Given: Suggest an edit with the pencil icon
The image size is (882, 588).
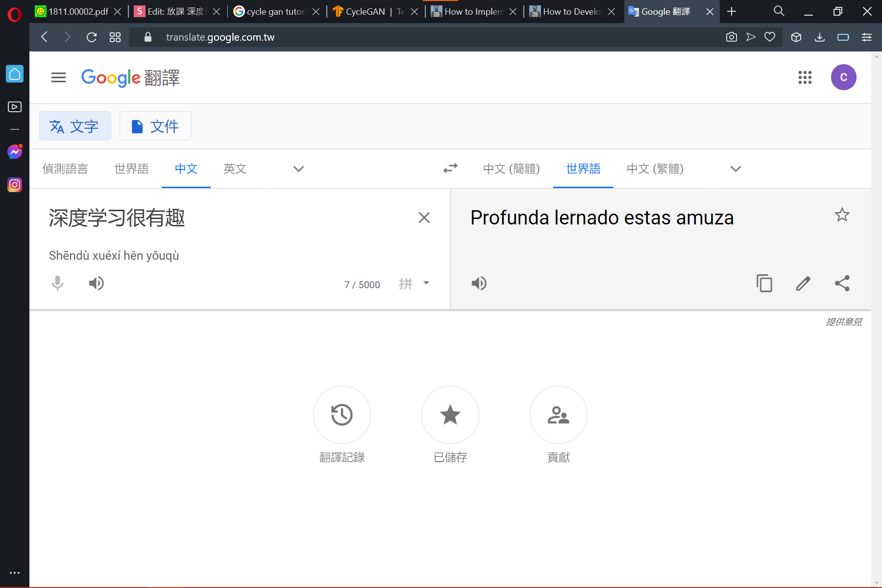Looking at the screenshot, I should 803,283.
